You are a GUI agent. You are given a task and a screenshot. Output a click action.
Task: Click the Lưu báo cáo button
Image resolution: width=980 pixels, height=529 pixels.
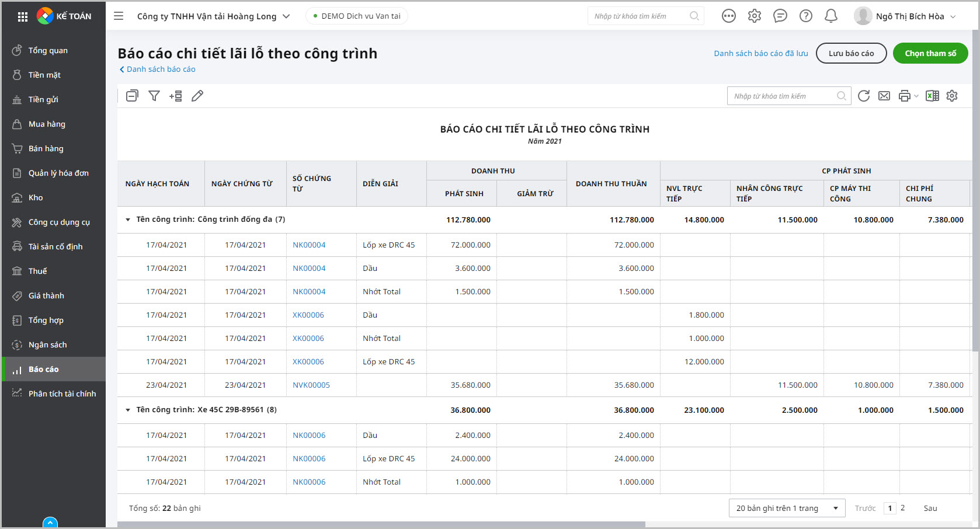(x=851, y=53)
